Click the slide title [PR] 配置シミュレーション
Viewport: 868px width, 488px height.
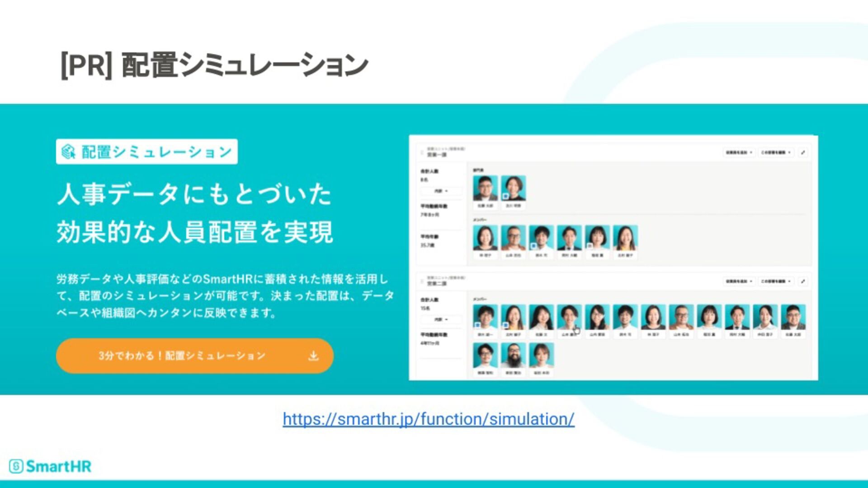coord(214,65)
